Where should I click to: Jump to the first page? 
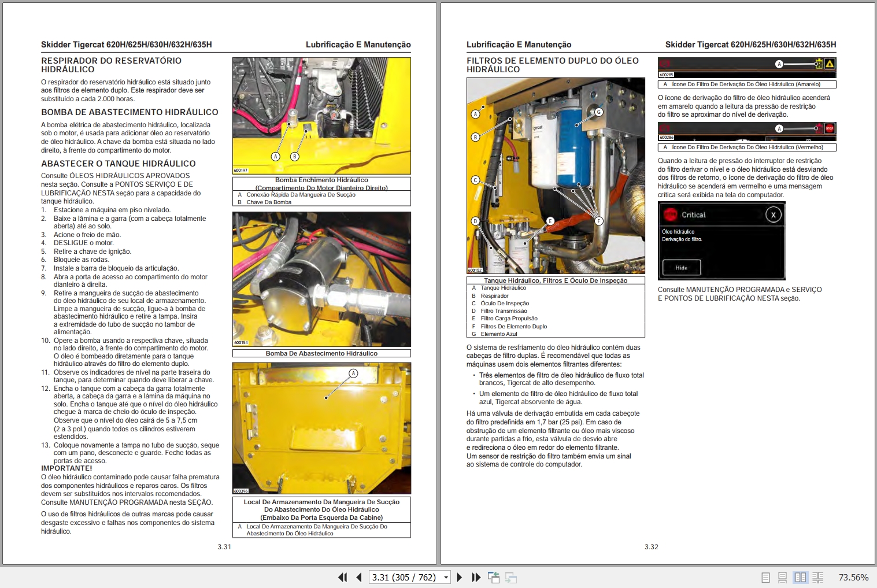(x=343, y=577)
